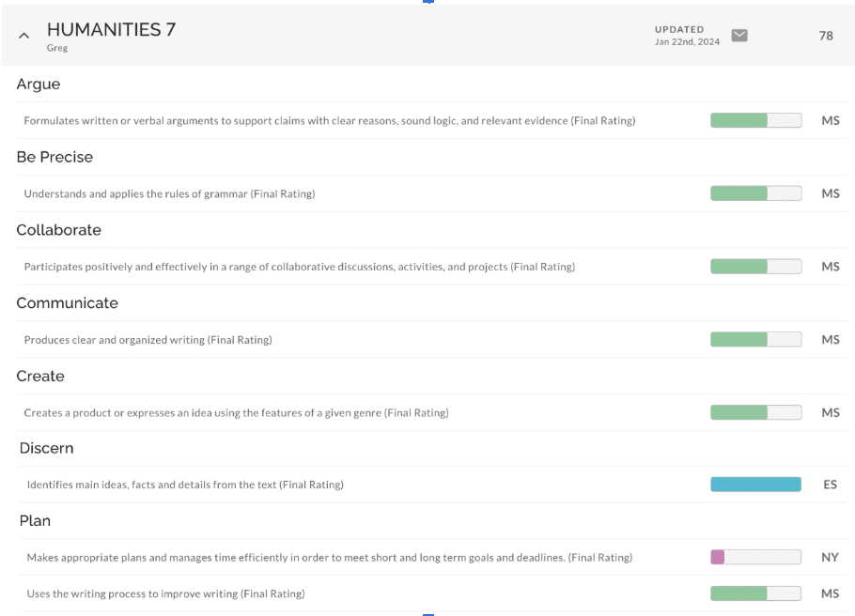Click the blue ES progress bar under Discern

tap(755, 484)
